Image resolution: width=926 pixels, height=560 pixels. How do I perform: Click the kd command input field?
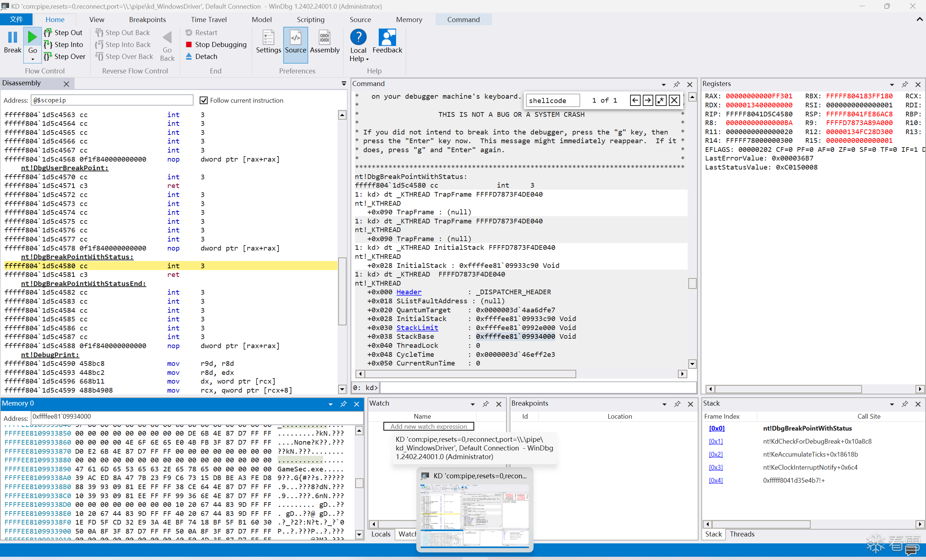538,387
